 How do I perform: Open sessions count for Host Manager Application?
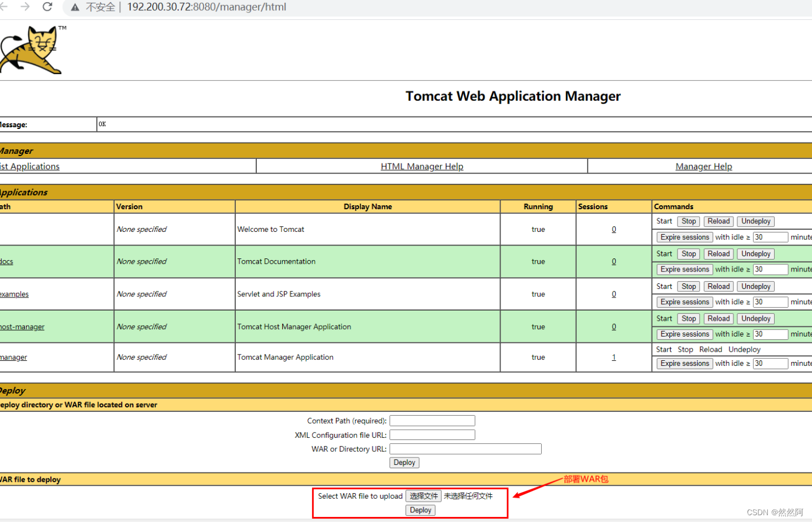614,327
